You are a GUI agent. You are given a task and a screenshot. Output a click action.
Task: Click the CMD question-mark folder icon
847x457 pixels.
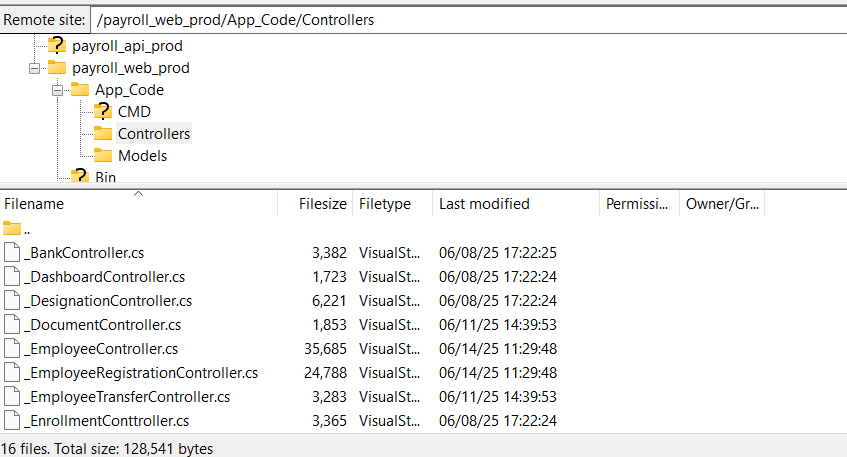(x=103, y=111)
